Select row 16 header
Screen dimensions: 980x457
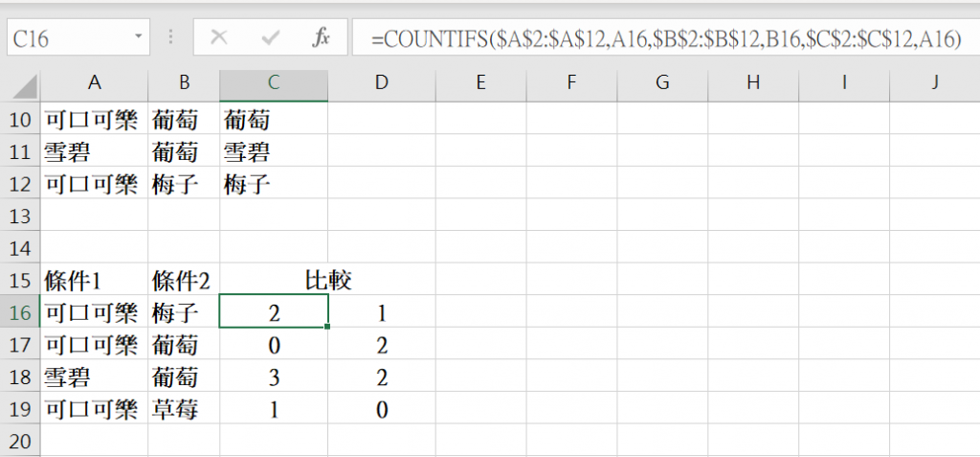[21, 311]
